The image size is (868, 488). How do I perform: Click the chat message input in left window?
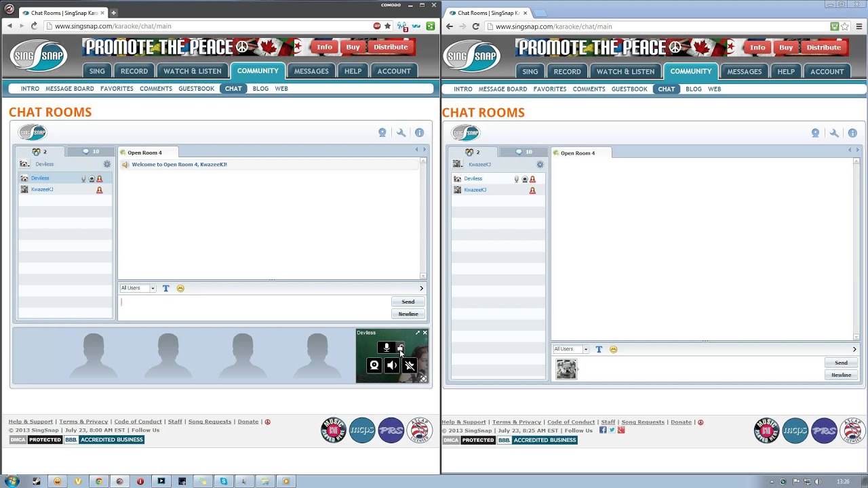tap(254, 308)
